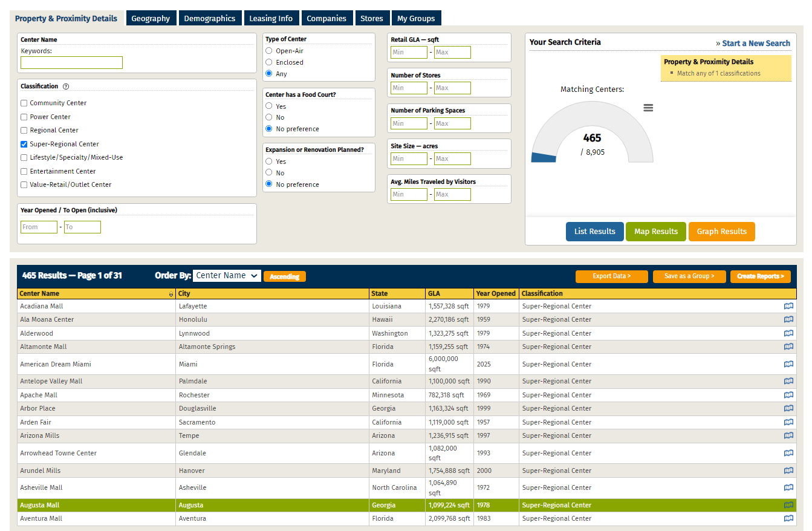The width and height of the screenshot is (812, 531).
Task: Click the Create Reports button
Action: pyautogui.click(x=761, y=276)
